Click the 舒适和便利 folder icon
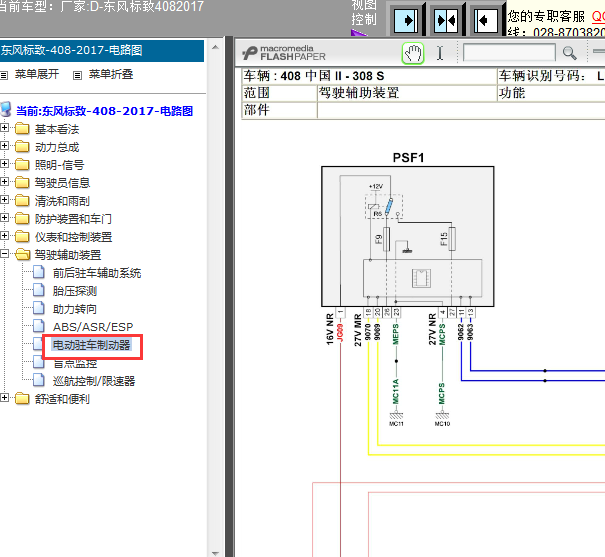605x557 pixels. point(22,398)
